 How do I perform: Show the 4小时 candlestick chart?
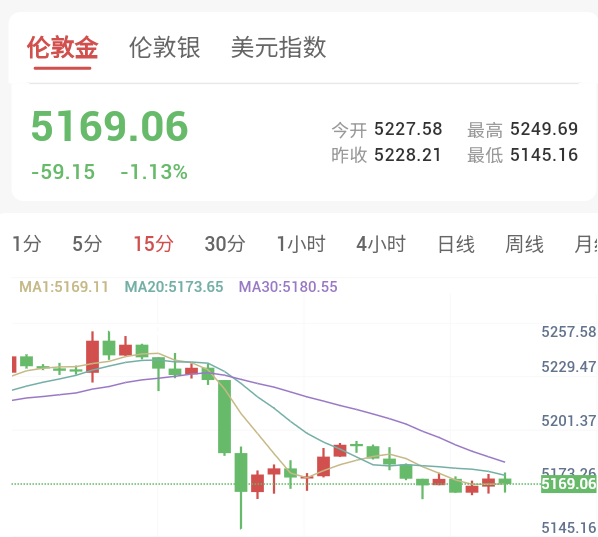click(x=381, y=244)
